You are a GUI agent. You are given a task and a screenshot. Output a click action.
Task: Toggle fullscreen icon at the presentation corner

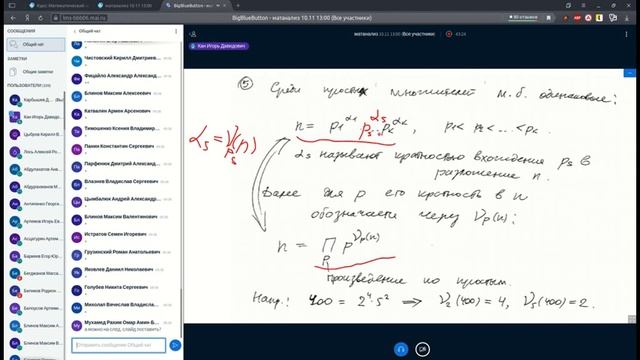(631, 319)
